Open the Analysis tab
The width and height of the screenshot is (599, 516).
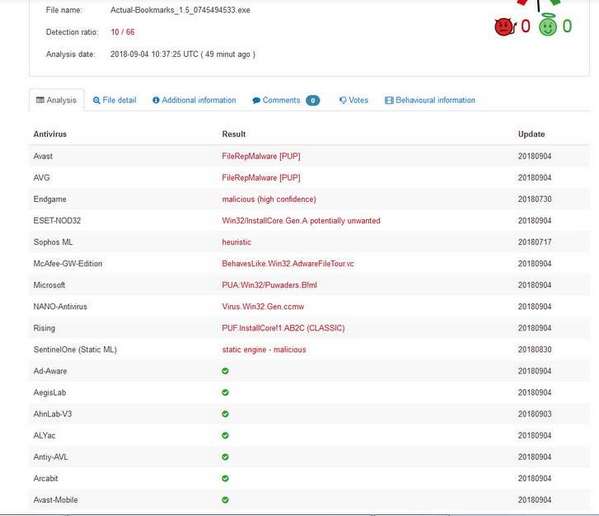tap(57, 100)
